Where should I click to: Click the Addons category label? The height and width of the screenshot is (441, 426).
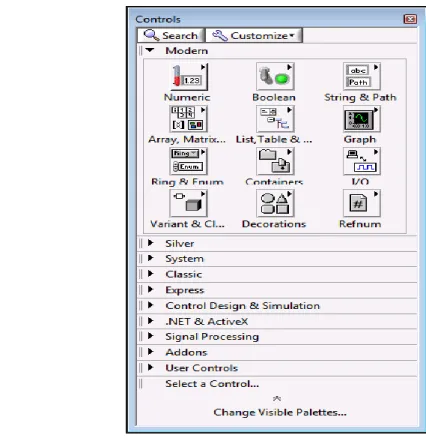186,352
